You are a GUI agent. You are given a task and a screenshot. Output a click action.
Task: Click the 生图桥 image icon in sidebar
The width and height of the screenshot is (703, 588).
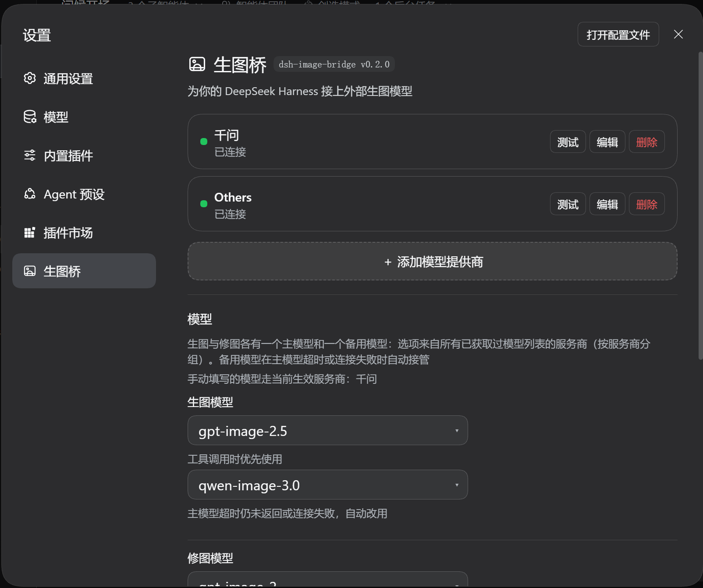[x=30, y=271]
